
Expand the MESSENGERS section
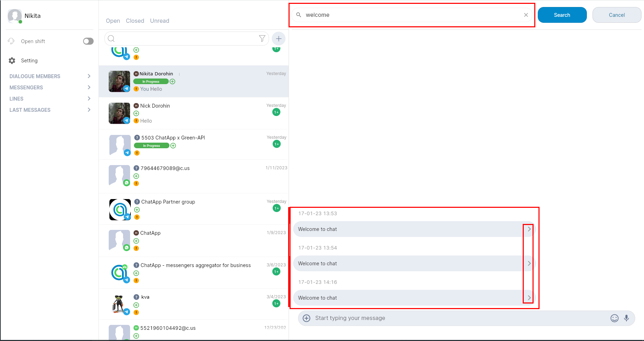(x=50, y=88)
